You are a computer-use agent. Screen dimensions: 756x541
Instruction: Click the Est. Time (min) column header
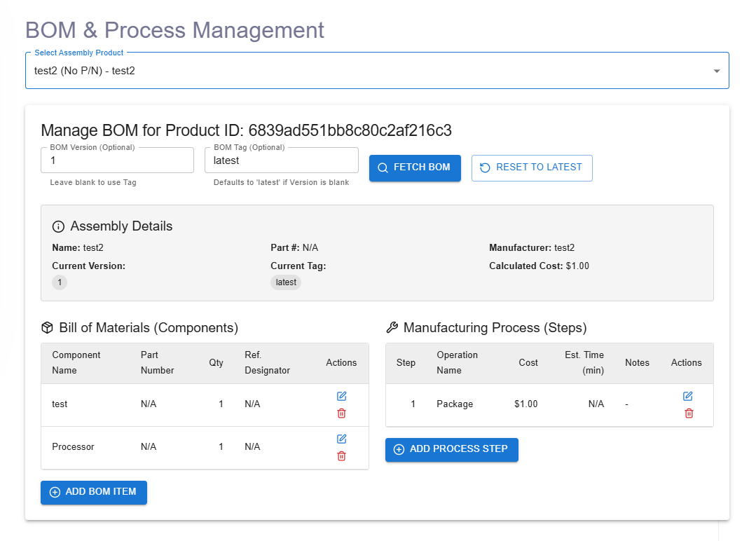(x=584, y=362)
